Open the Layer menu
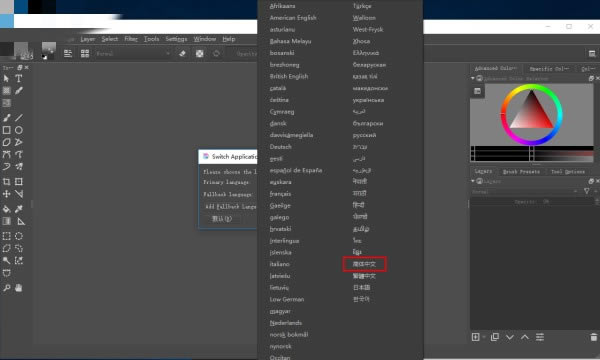The image size is (600, 360). [88, 39]
